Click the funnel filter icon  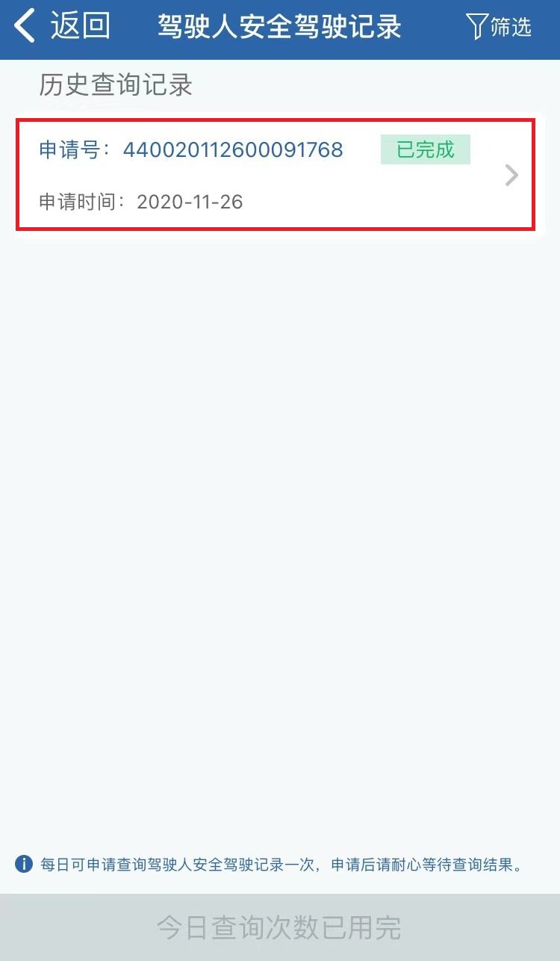click(477, 26)
